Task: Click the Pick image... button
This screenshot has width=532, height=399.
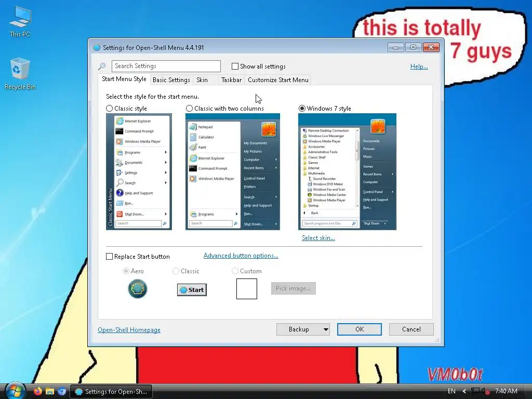Action: 293,288
